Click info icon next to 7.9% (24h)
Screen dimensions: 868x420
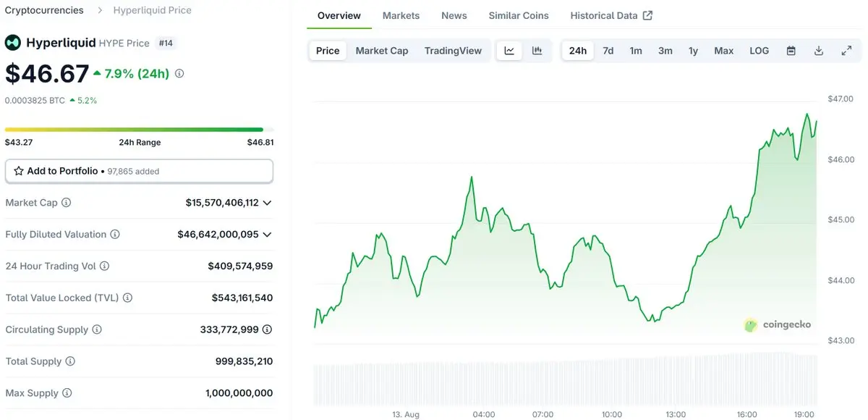coord(179,73)
